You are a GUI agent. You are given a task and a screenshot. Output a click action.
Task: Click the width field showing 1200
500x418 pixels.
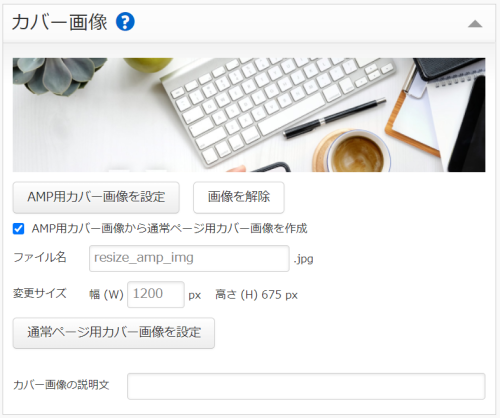tap(156, 294)
